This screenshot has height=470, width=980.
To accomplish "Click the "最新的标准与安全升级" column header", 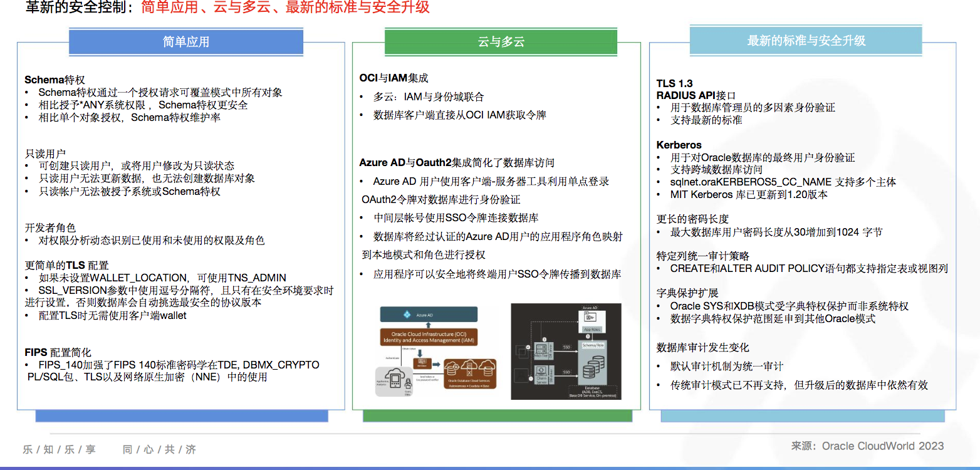I will [806, 41].
